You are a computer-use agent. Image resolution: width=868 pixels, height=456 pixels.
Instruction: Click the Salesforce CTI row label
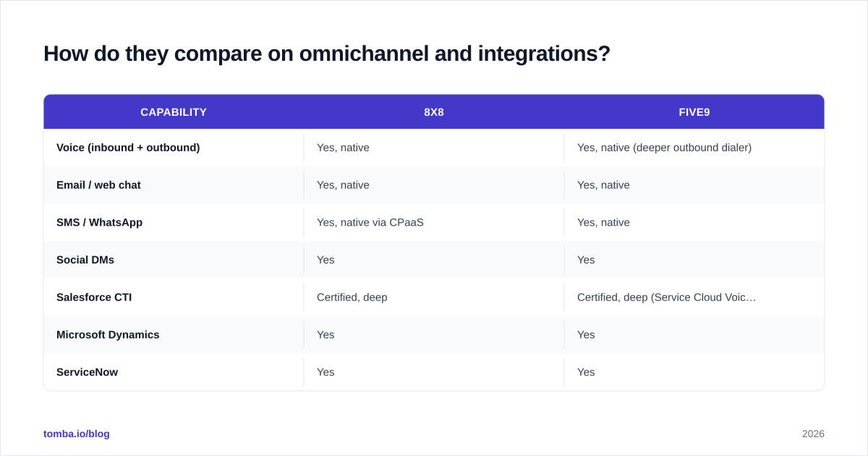[94, 297]
